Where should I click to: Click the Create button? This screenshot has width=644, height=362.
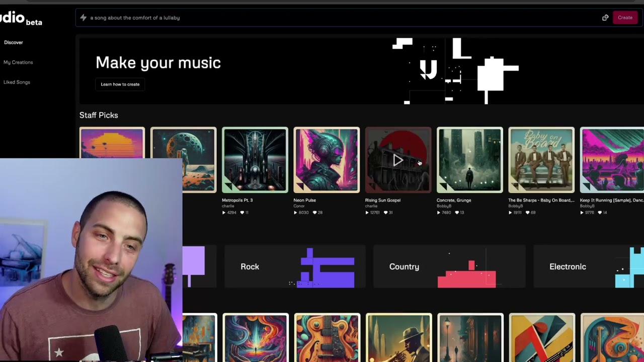[625, 18]
